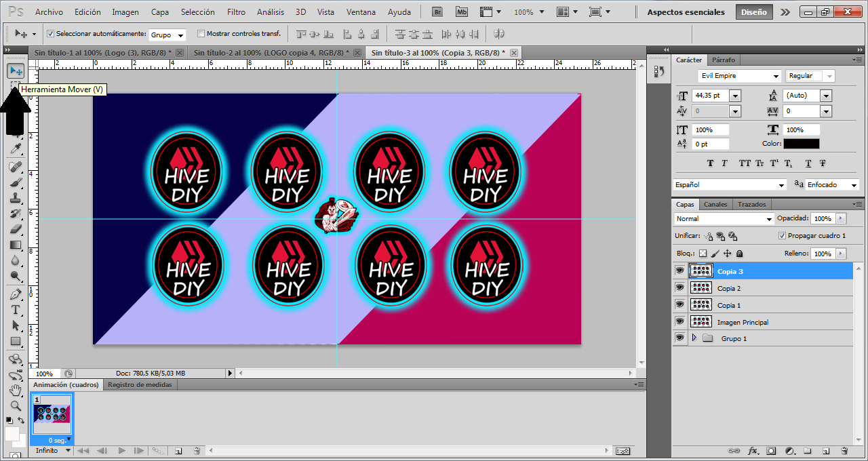Select the Clone Stamp tool
Viewport: 868px width, 461px height.
pyautogui.click(x=16, y=199)
